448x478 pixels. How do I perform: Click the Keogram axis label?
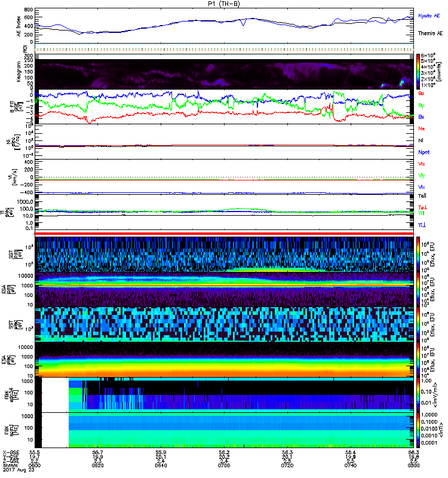(x=19, y=72)
